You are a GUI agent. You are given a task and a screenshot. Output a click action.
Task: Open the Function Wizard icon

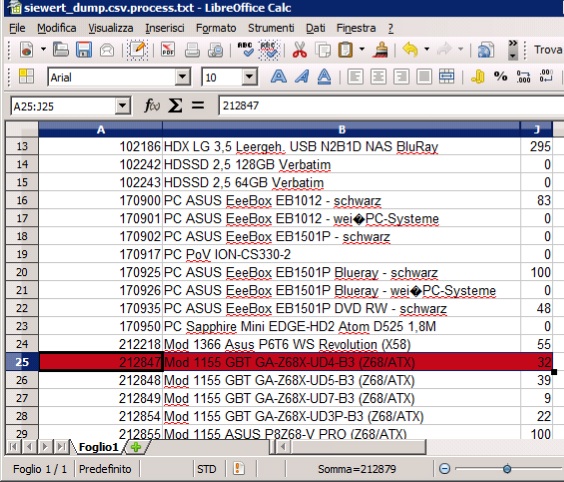pos(152,106)
